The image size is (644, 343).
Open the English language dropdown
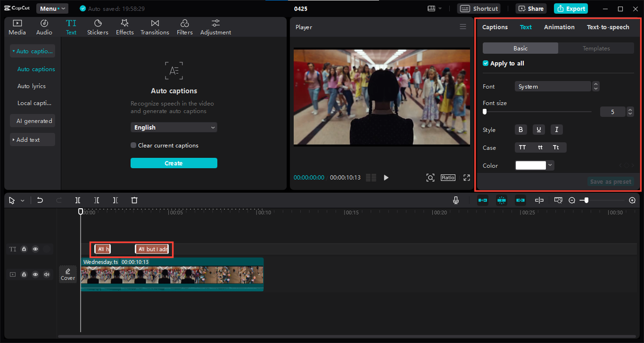point(174,128)
